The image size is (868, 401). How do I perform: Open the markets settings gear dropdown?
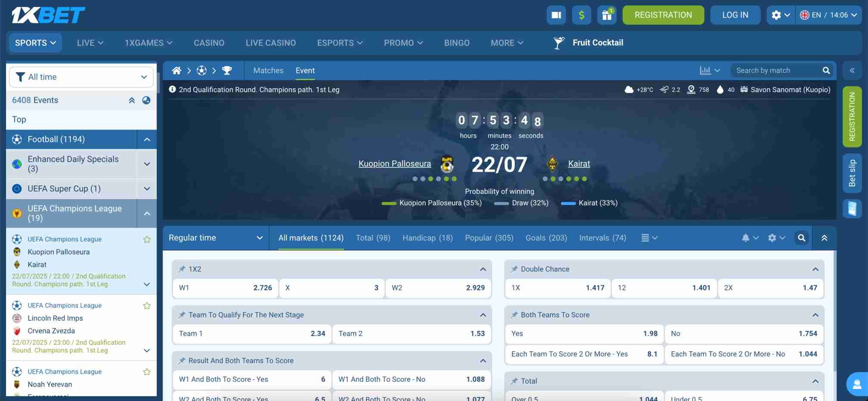(x=777, y=238)
